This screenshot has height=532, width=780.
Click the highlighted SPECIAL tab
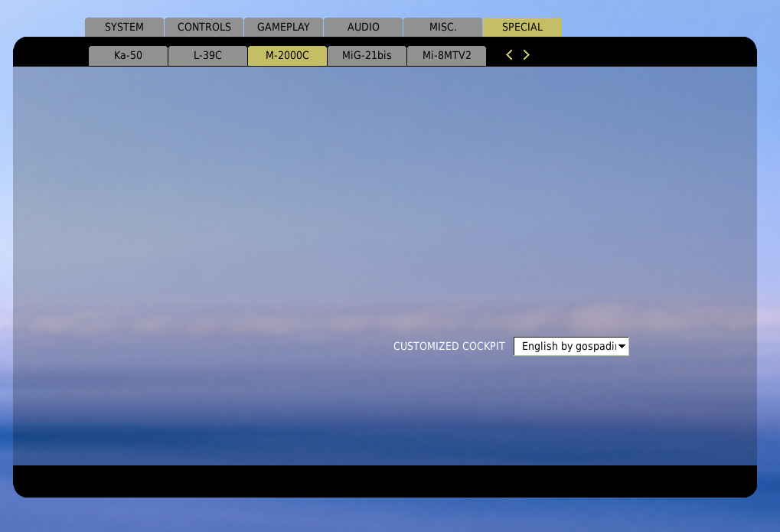(x=522, y=27)
